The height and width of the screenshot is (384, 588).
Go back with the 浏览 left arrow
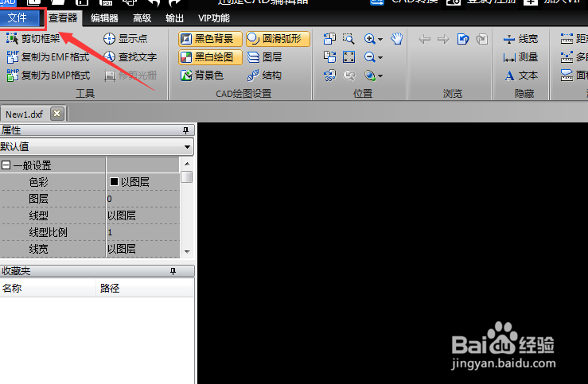point(425,39)
